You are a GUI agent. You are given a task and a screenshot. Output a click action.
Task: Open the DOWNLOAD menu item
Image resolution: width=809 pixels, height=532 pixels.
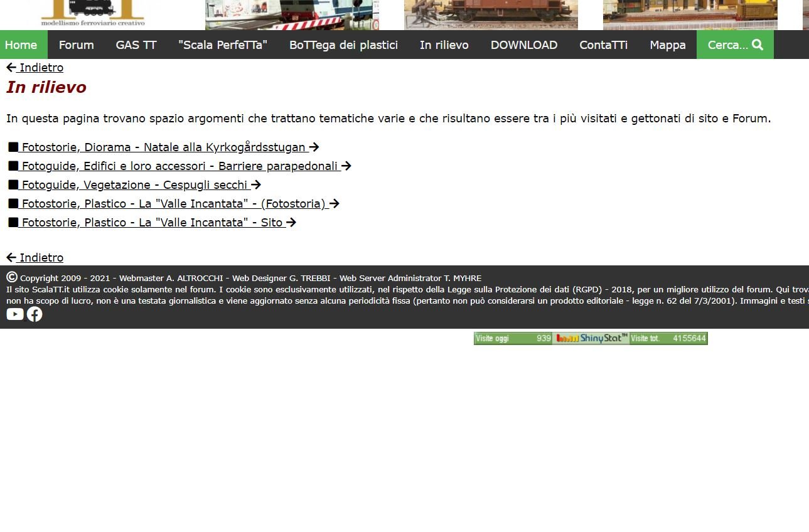(523, 45)
